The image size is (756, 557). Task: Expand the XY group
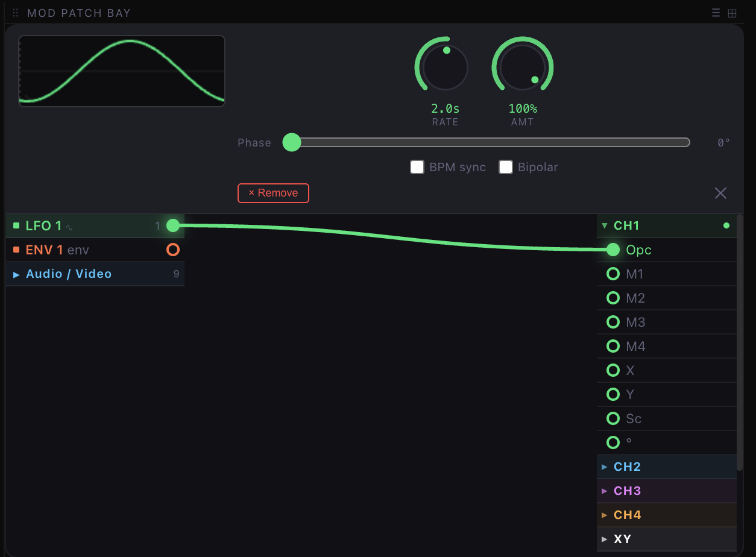(x=605, y=539)
